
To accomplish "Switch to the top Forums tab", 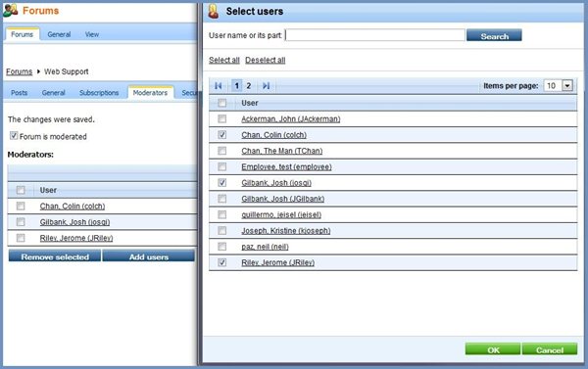I will pos(23,34).
